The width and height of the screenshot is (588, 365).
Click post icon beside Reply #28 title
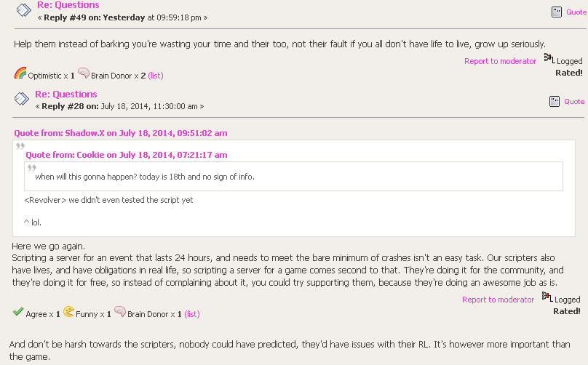tap(21, 99)
